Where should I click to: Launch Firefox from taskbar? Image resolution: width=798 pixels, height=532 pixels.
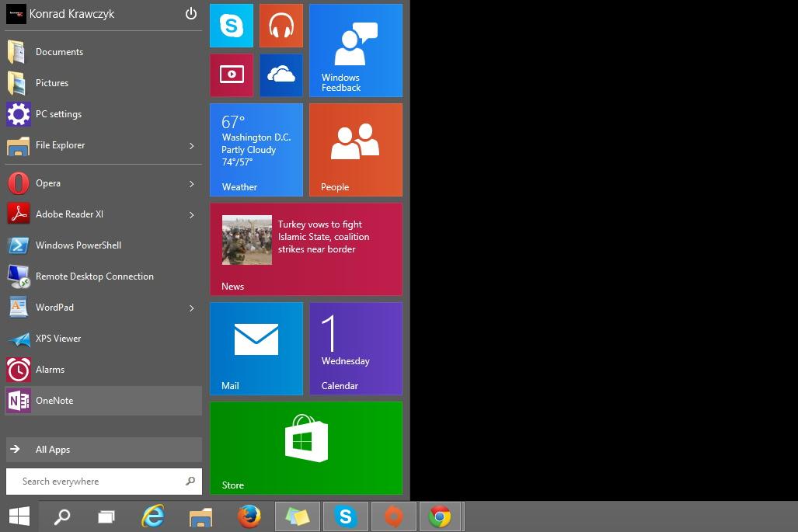249,516
